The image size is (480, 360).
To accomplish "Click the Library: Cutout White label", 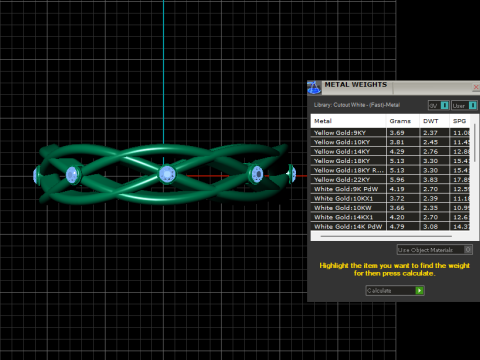I will coord(357,105).
